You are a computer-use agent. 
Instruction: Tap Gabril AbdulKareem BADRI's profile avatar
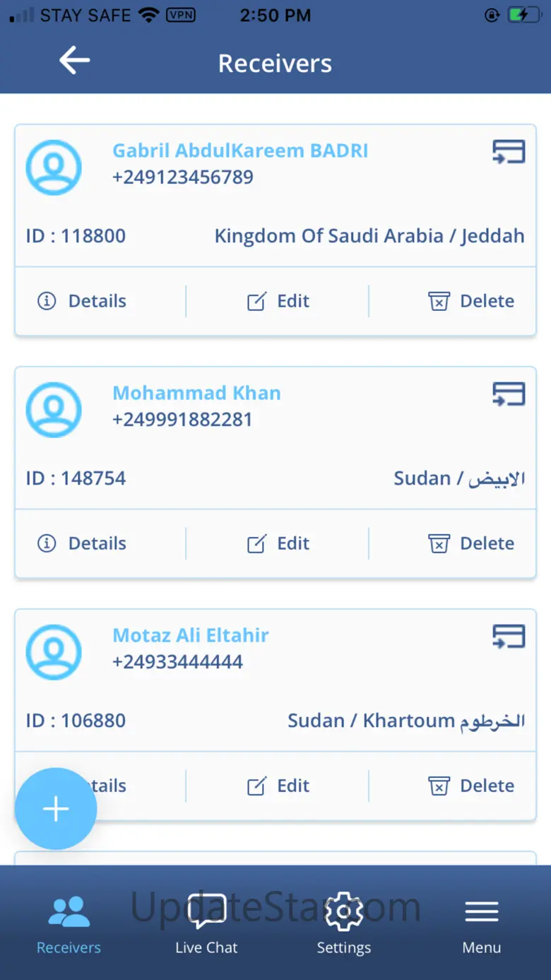[x=54, y=167]
